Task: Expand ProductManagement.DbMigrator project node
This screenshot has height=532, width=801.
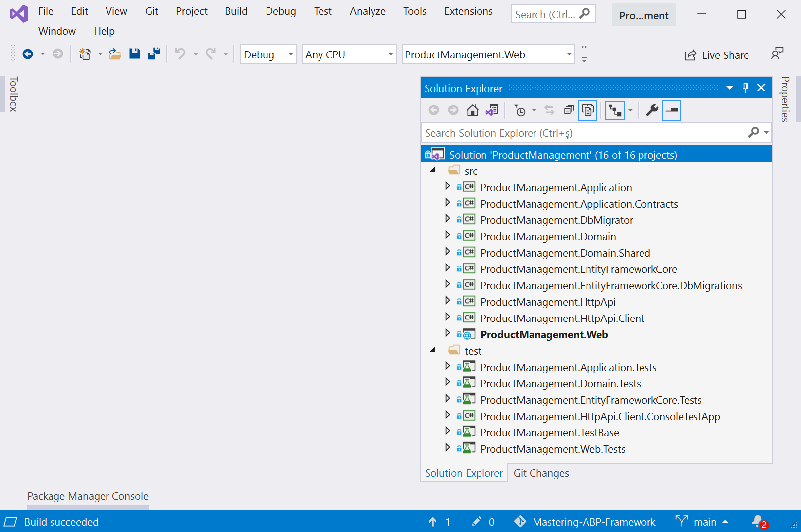Action: pos(448,218)
